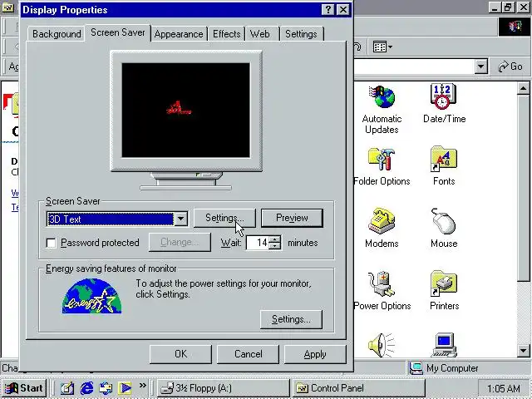The width and height of the screenshot is (532, 399).
Task: Click the Control Panel scrollbar thumb
Action: tap(523, 189)
